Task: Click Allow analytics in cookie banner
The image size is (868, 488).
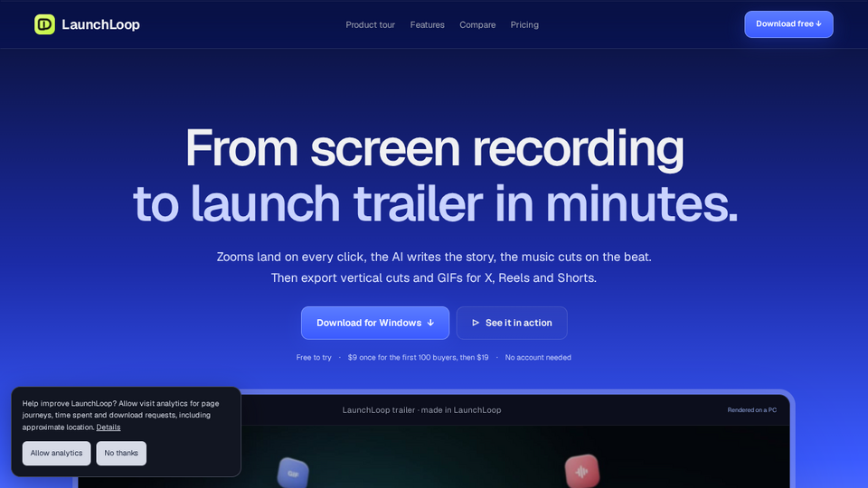Action: point(56,453)
